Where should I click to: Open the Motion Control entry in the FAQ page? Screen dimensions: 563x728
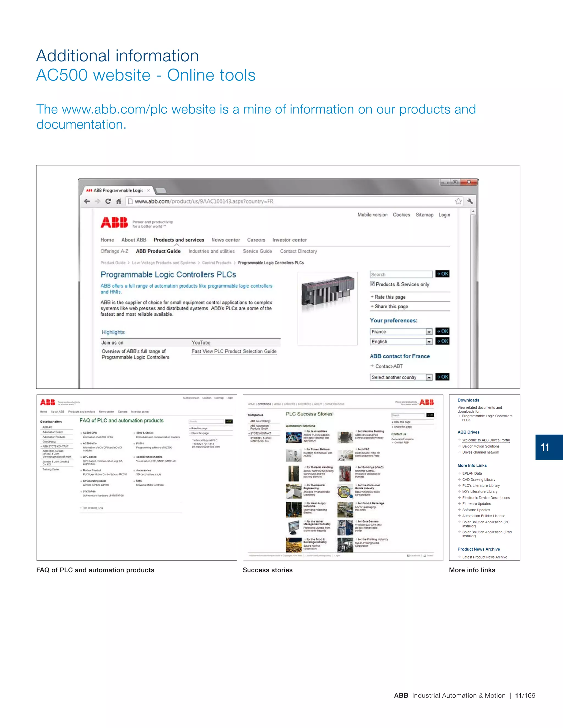tap(92, 470)
